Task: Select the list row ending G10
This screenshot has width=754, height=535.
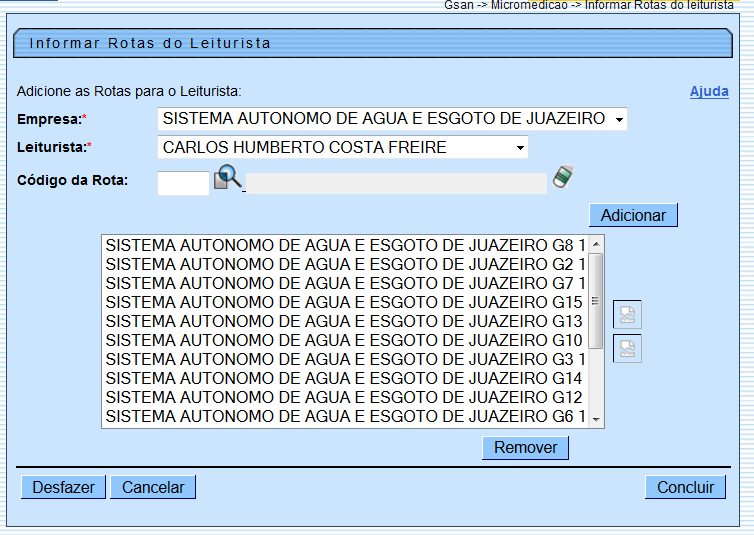Action: [345, 340]
